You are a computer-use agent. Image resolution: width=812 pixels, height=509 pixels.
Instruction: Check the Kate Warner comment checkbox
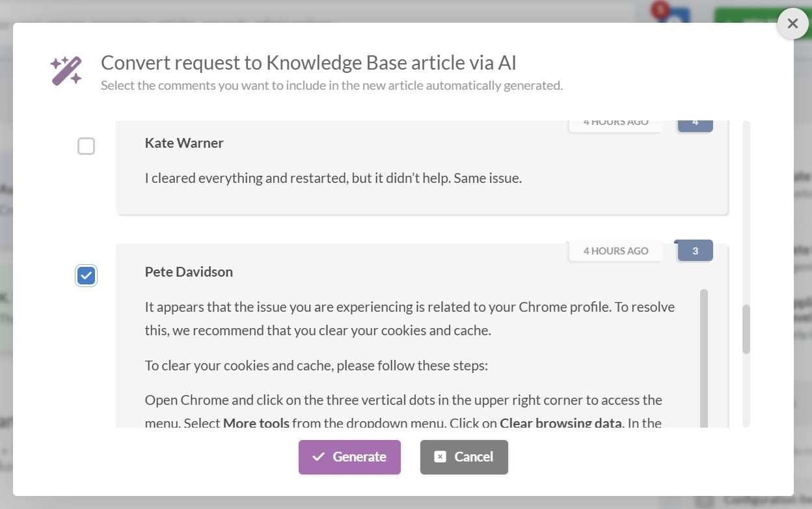tap(86, 146)
